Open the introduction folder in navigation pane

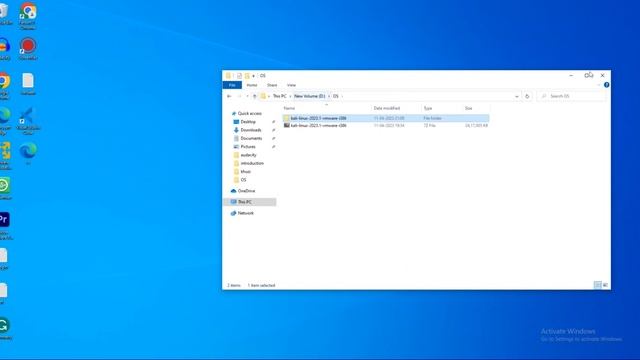pyautogui.click(x=252, y=163)
